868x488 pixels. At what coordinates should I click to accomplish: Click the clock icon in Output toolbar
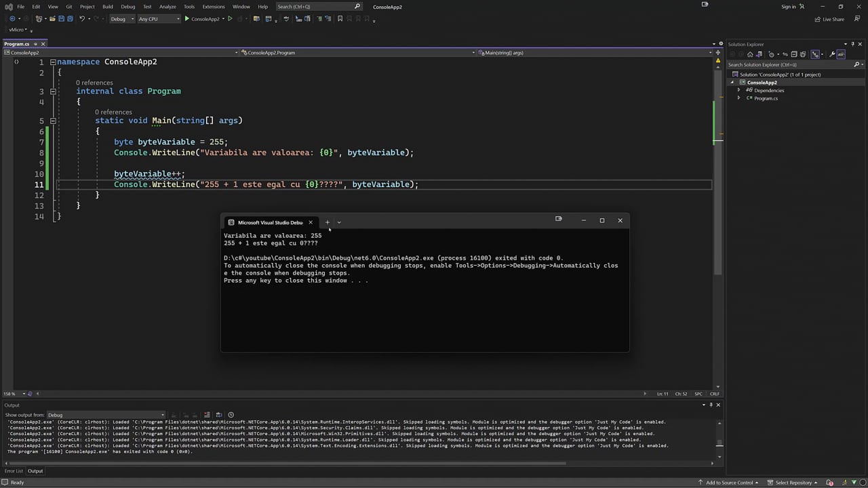tap(231, 415)
